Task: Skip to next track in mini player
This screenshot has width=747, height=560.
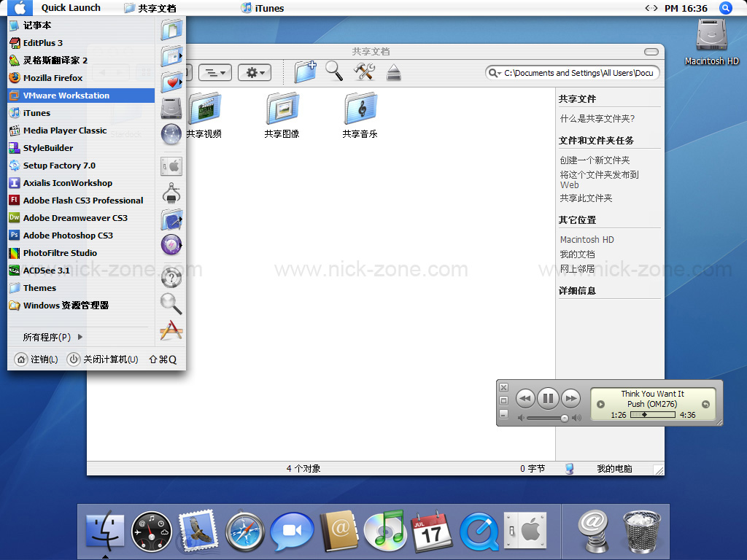Action: [x=570, y=399]
